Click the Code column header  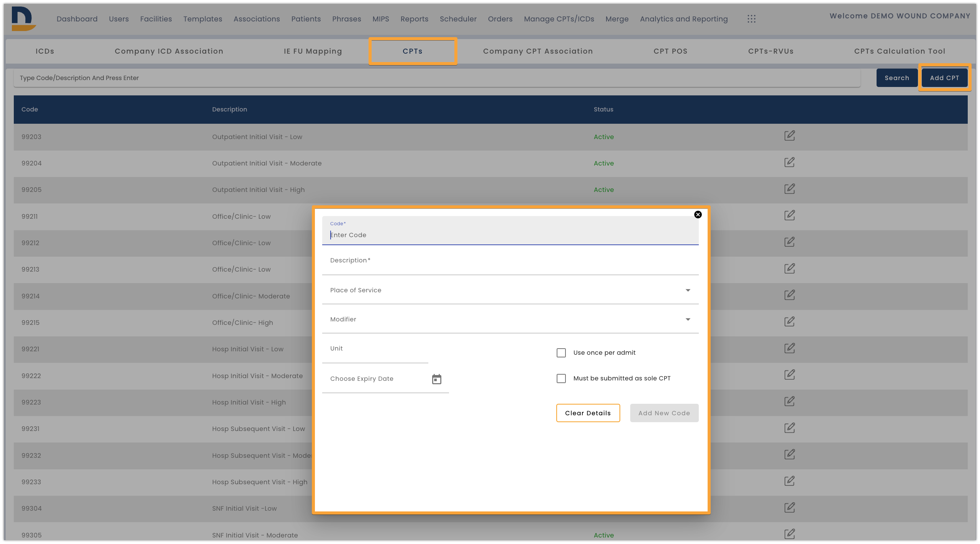pos(29,110)
